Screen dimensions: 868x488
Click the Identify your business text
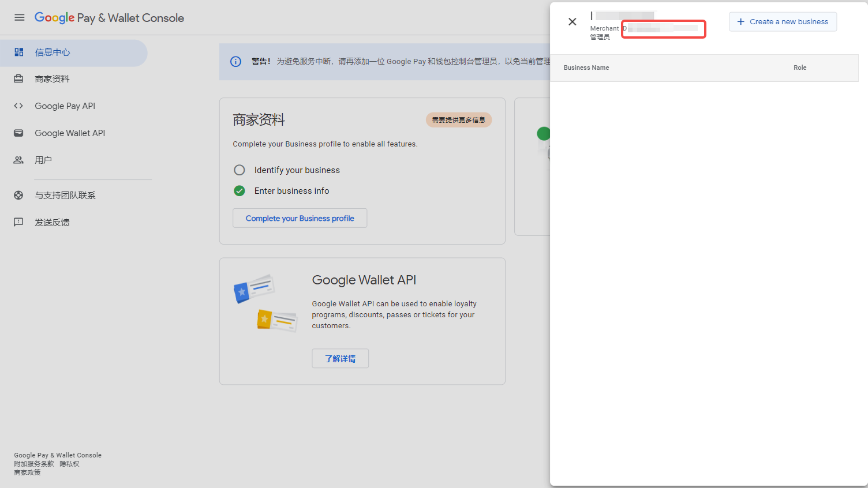297,170
